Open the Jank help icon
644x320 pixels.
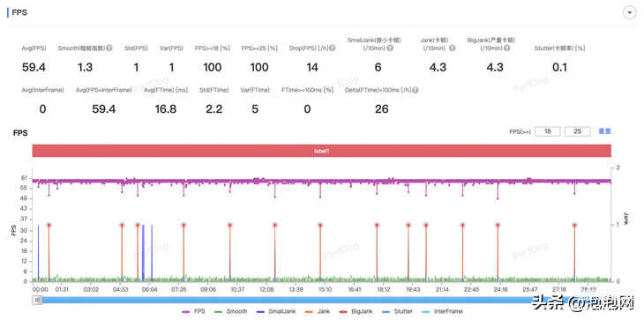point(453,48)
